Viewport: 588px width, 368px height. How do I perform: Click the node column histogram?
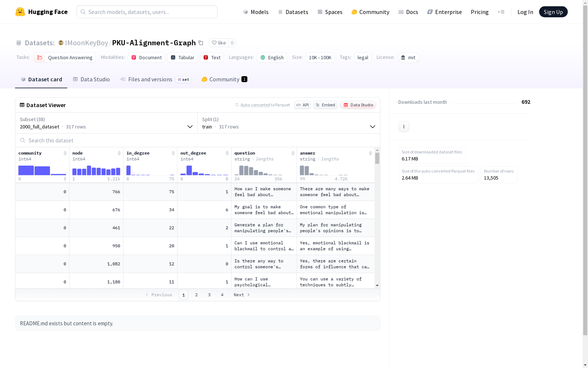tap(96, 170)
